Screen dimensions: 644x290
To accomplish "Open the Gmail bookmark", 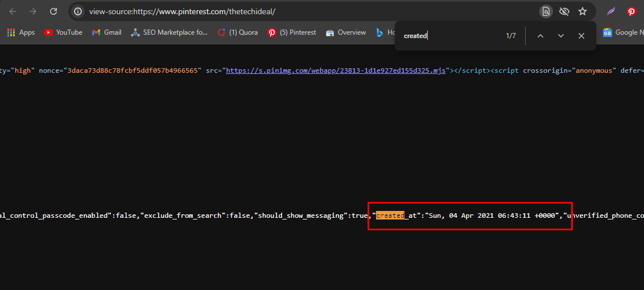I will [107, 32].
